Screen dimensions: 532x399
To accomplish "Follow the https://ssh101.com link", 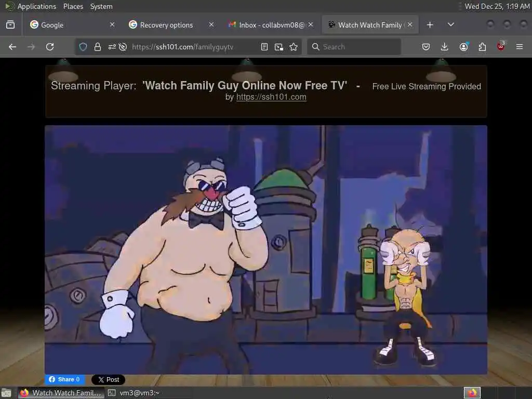I will point(271,97).
